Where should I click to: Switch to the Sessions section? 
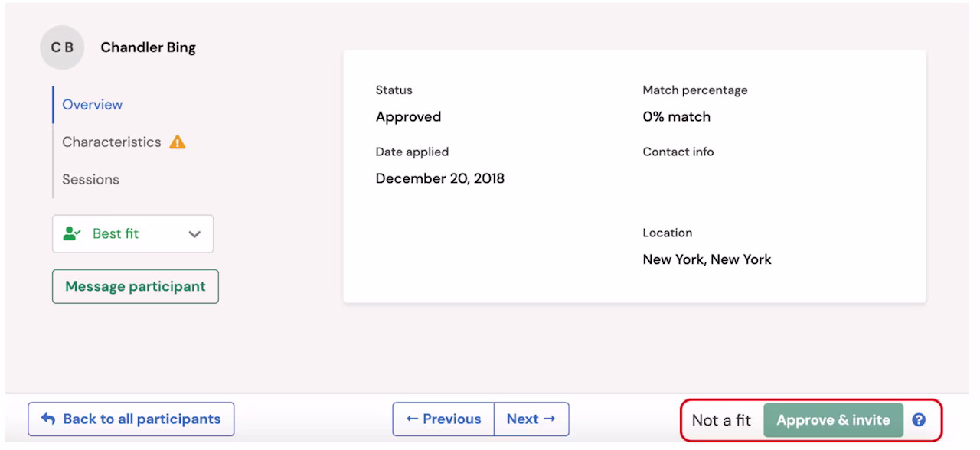click(x=90, y=180)
